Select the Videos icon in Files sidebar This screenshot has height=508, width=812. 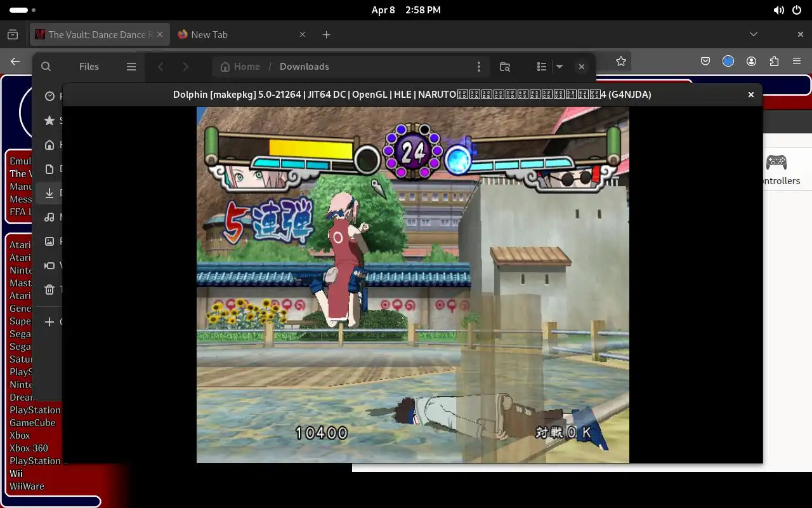[49, 265]
